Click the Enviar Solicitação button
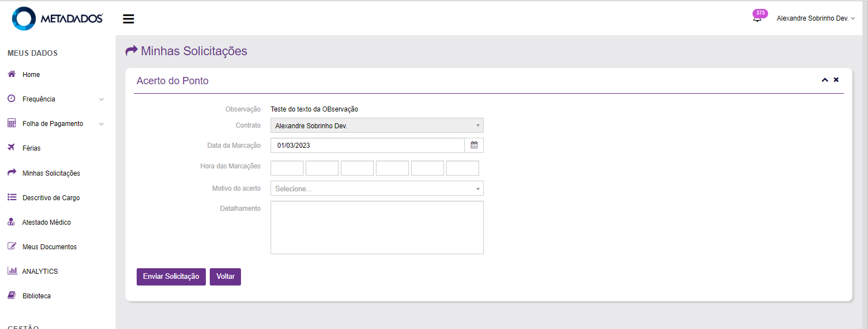Viewport: 868px width, 329px height. coord(171,277)
